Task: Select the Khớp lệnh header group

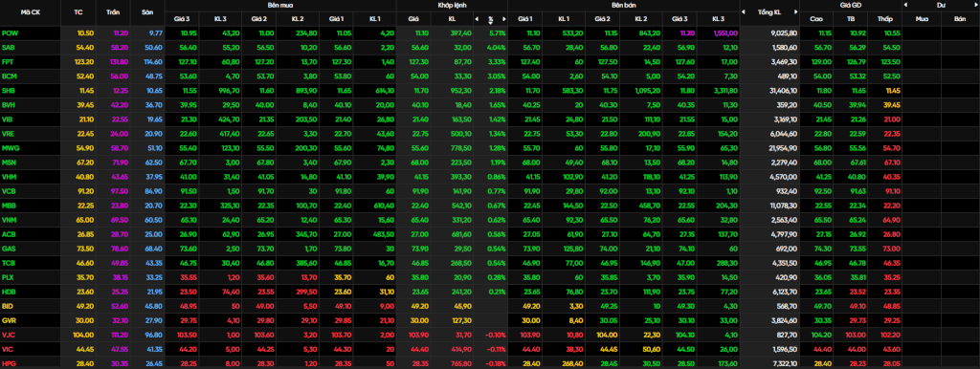Action: click(x=452, y=5)
